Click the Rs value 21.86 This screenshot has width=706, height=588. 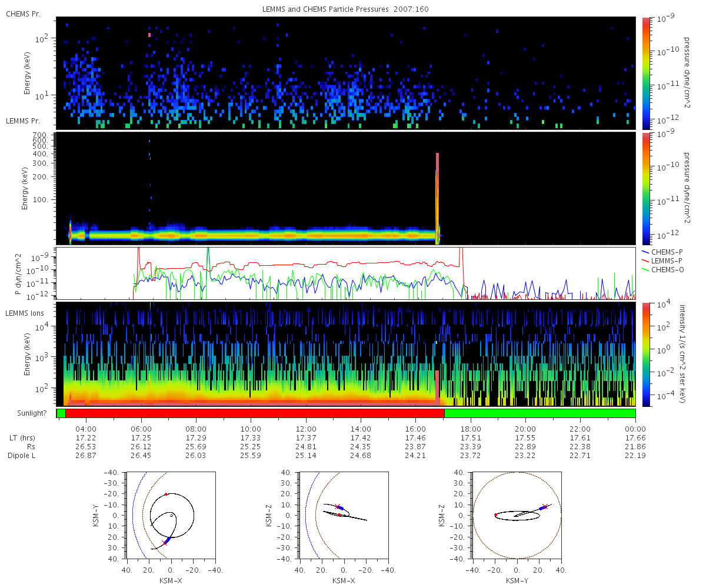coord(635,446)
